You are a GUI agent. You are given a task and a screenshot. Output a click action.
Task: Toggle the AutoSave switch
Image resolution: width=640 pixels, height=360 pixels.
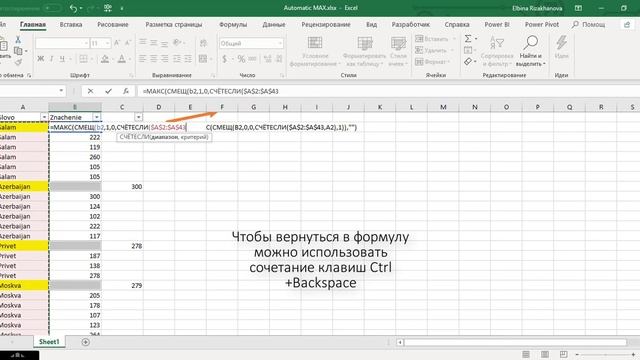[52, 8]
